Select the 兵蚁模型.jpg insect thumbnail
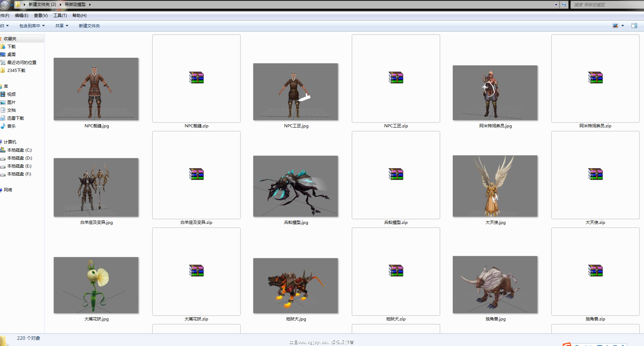 [x=295, y=186]
